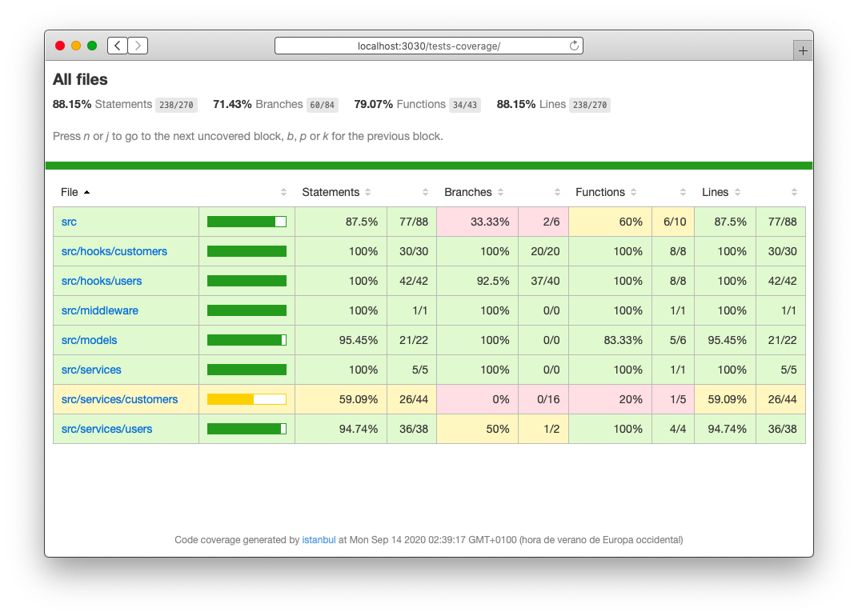The height and width of the screenshot is (616, 858).
Task: Click sort arrows for the Branches count column
Action: click(x=557, y=192)
